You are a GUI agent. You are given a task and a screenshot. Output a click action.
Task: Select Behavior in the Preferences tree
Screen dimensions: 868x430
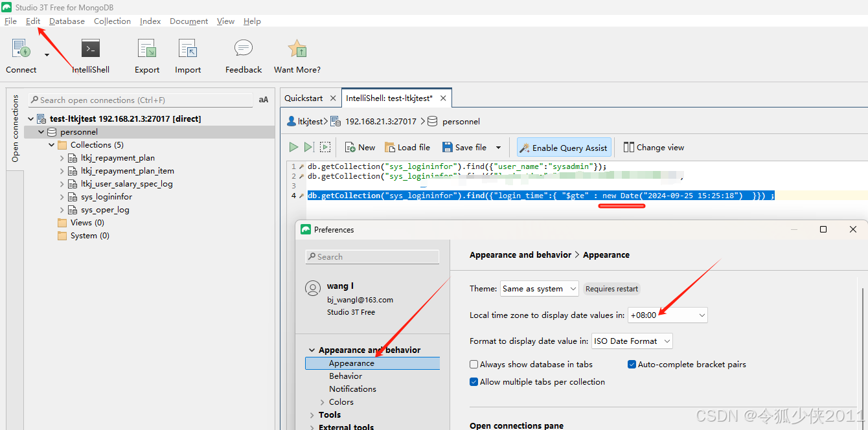point(345,376)
